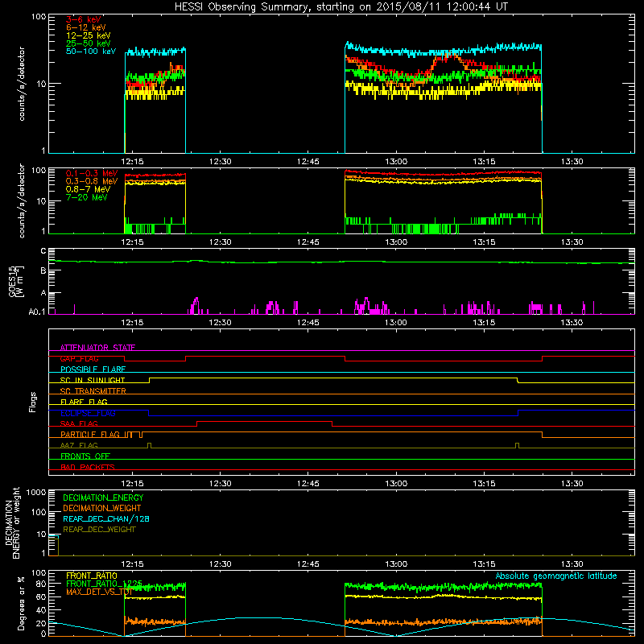Select the POSSIBLE_FLARE flag label
Image resolution: width=644 pixels, height=644 pixels.
(x=93, y=369)
